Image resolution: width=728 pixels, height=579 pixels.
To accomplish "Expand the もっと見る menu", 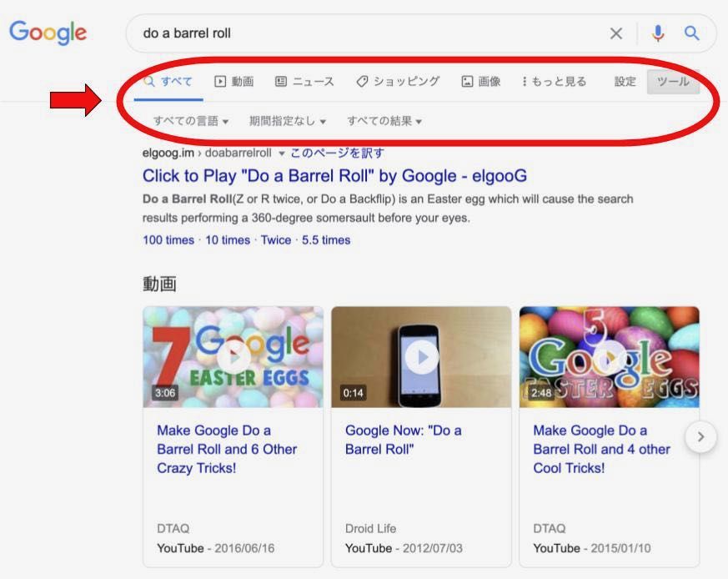I will click(x=554, y=82).
